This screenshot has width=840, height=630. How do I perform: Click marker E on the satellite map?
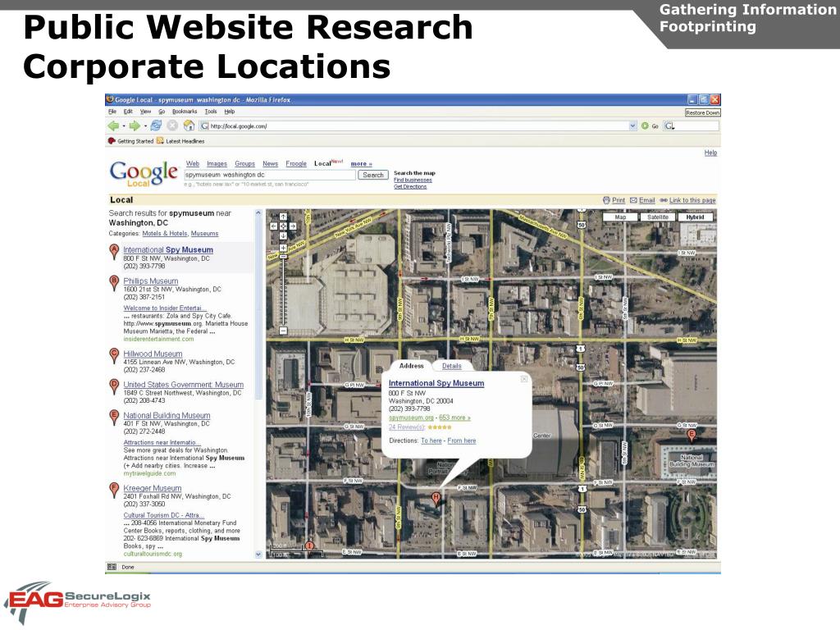(692, 435)
